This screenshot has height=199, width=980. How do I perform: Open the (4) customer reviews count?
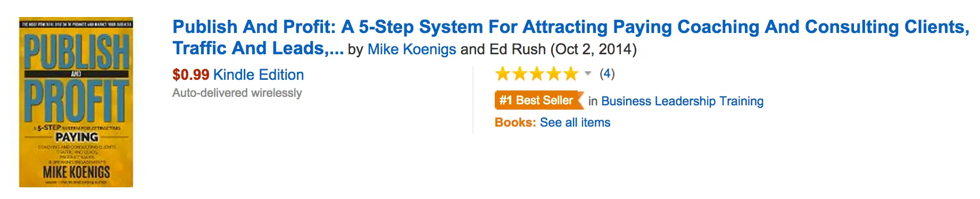click(x=607, y=73)
